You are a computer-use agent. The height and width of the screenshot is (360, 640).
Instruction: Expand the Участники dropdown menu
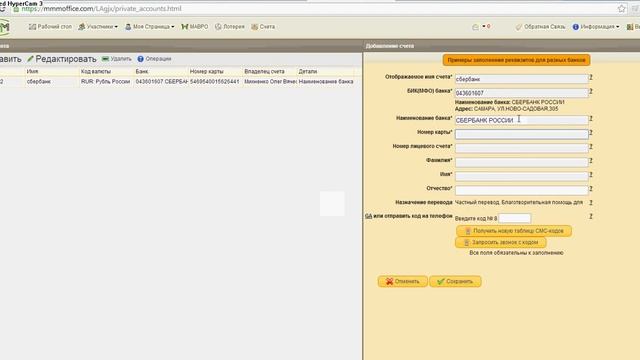[98, 27]
